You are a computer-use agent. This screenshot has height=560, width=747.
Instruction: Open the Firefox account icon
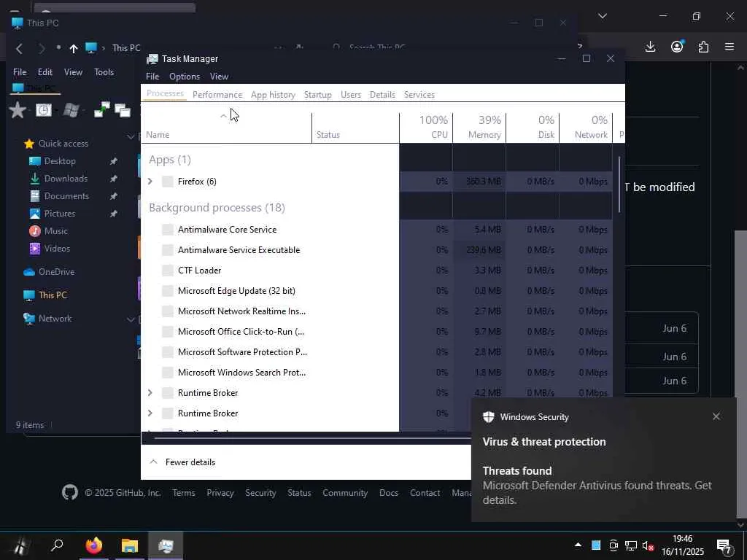pos(677,46)
